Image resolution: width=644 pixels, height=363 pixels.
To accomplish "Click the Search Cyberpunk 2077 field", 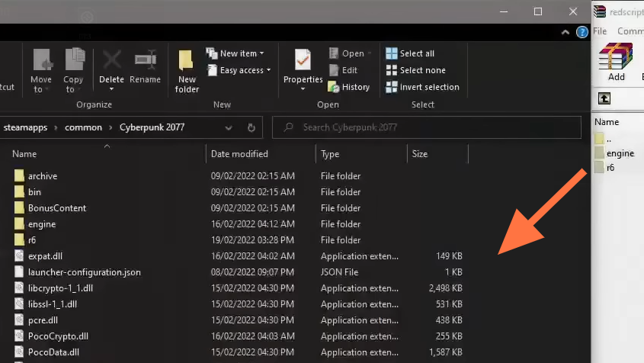I will coord(427,127).
